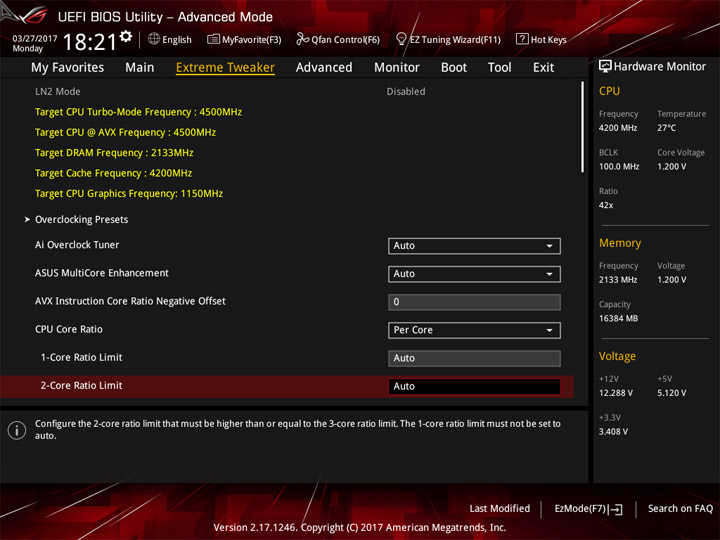The image size is (720, 540).
Task: Click the Qfan Control fan icon
Action: (302, 39)
